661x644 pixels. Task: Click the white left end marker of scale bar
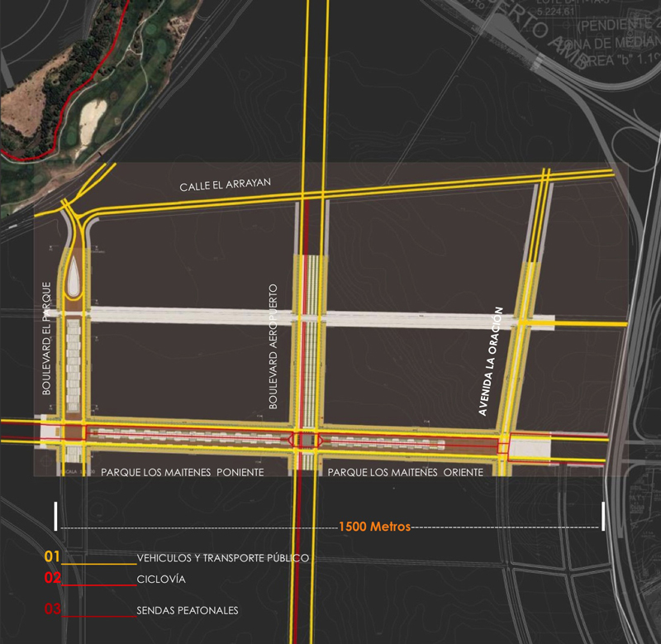click(55, 516)
